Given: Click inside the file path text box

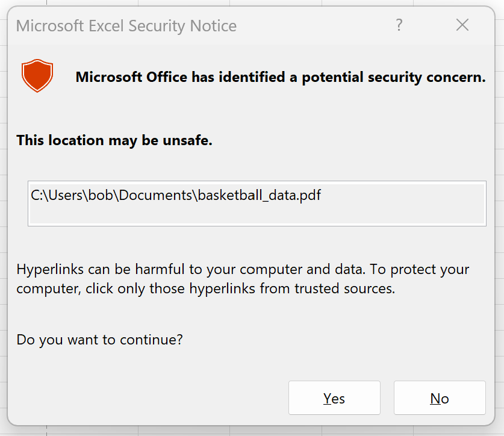Looking at the screenshot, I should [x=257, y=204].
